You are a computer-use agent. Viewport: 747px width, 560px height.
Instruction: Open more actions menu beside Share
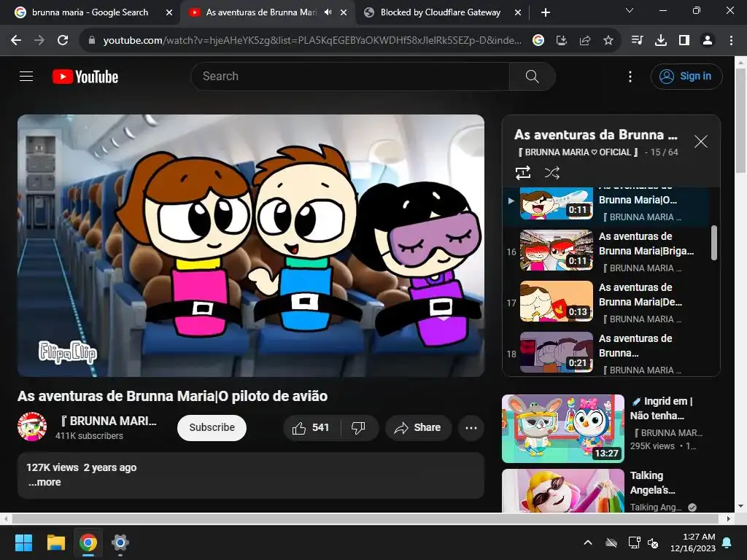471,427
